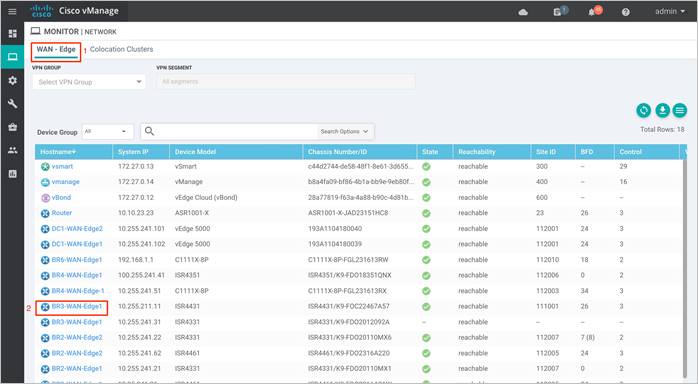The height and width of the screenshot is (384, 698).
Task: Open the vmanage hostname link
Action: click(x=65, y=182)
